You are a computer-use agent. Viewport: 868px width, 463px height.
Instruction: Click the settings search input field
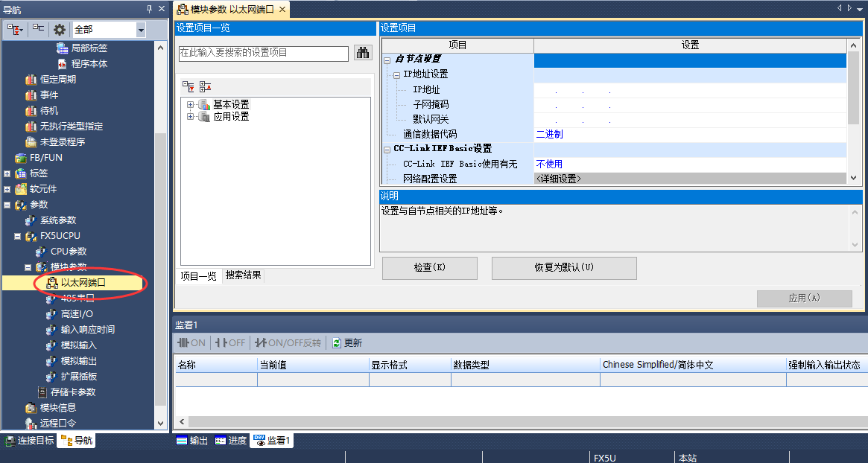coord(264,53)
